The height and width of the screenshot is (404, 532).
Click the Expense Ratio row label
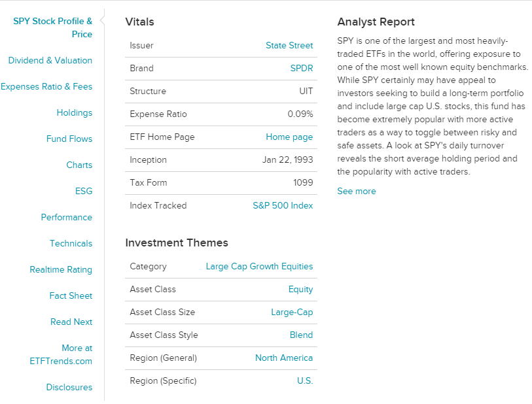[158, 114]
